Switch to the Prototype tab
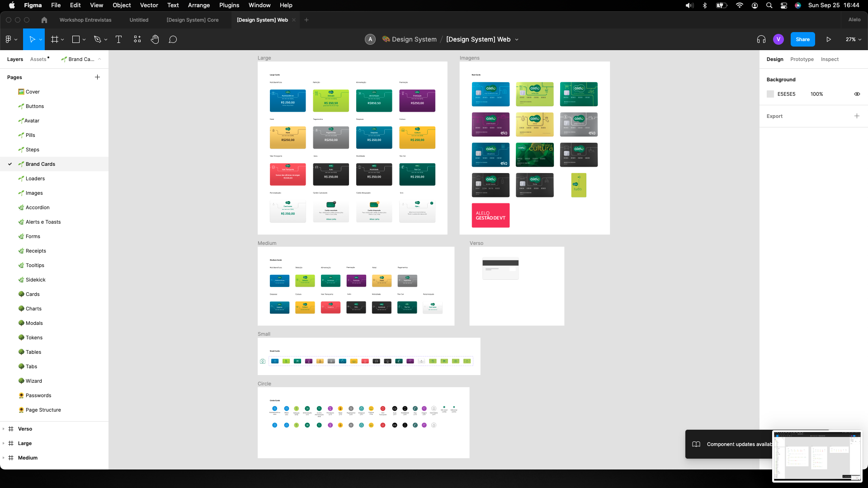Viewport: 868px width, 488px height. (802, 59)
